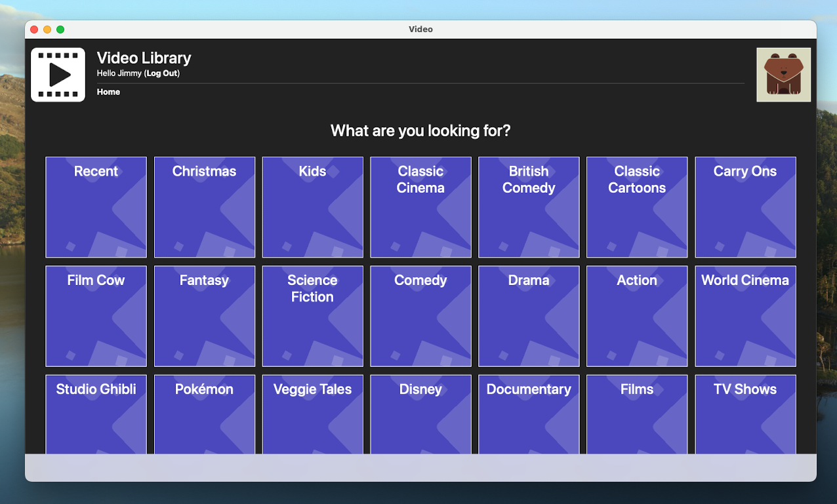Browse Classic Cartoons category
The image size is (837, 504).
pyautogui.click(x=637, y=207)
